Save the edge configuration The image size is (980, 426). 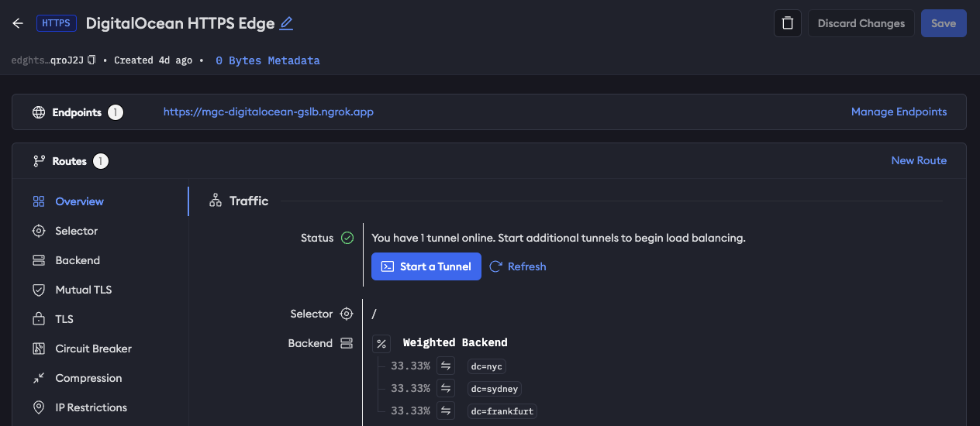pos(944,23)
